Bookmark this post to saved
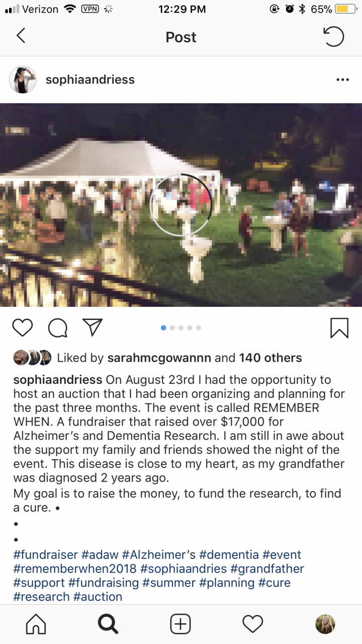 339,328
